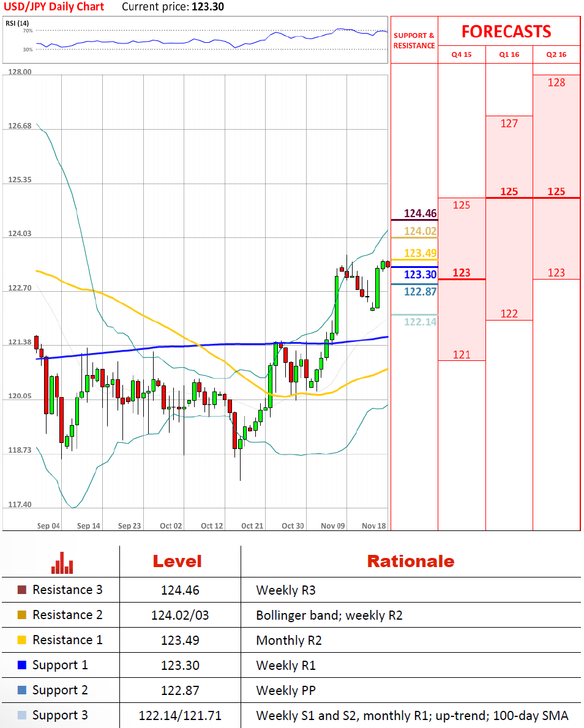Viewport: 584px width, 728px height.
Task: Click the 'RSI (14)' indicator label
Action: click(x=17, y=23)
